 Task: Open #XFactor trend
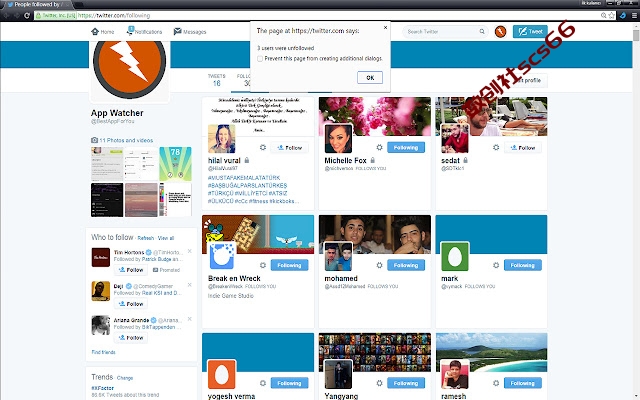(x=102, y=388)
